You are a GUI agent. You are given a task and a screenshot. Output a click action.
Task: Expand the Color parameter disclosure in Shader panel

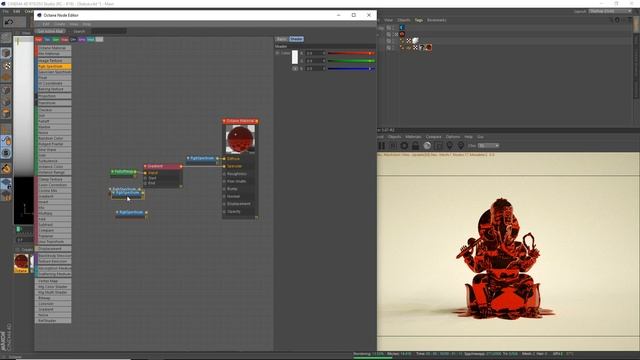(277, 53)
